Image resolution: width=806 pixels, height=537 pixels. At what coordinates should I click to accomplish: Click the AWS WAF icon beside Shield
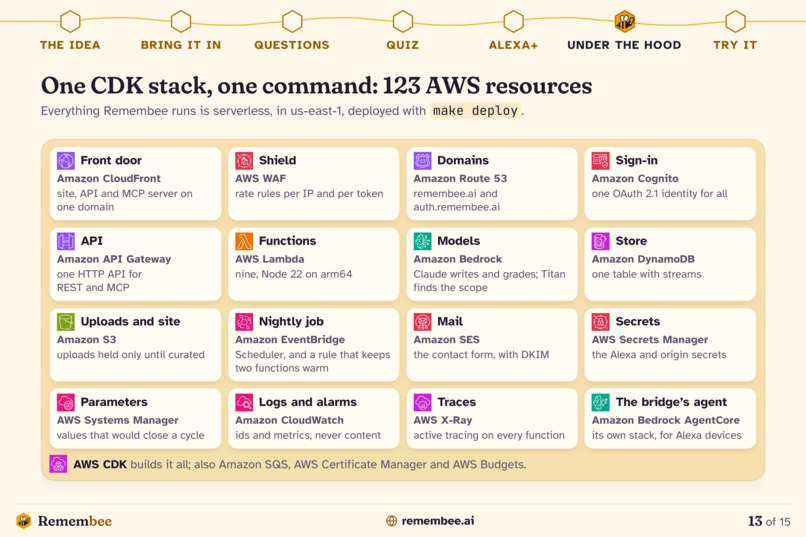tap(244, 161)
